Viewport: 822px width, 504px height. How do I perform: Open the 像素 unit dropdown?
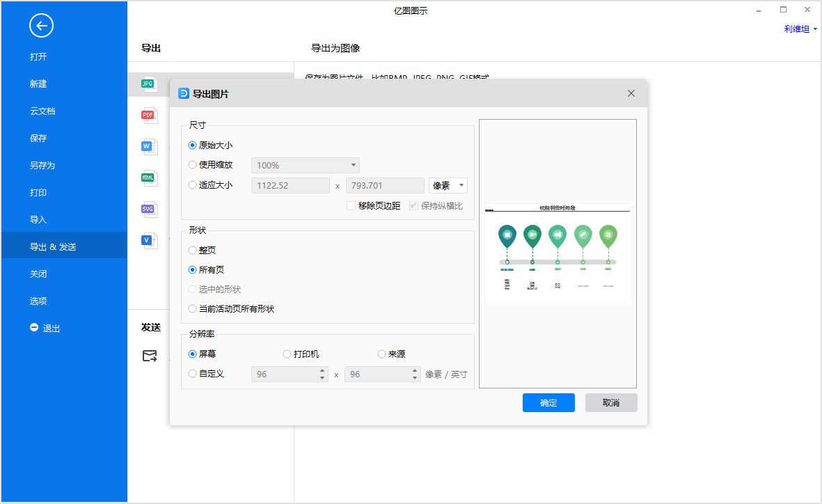click(x=448, y=185)
